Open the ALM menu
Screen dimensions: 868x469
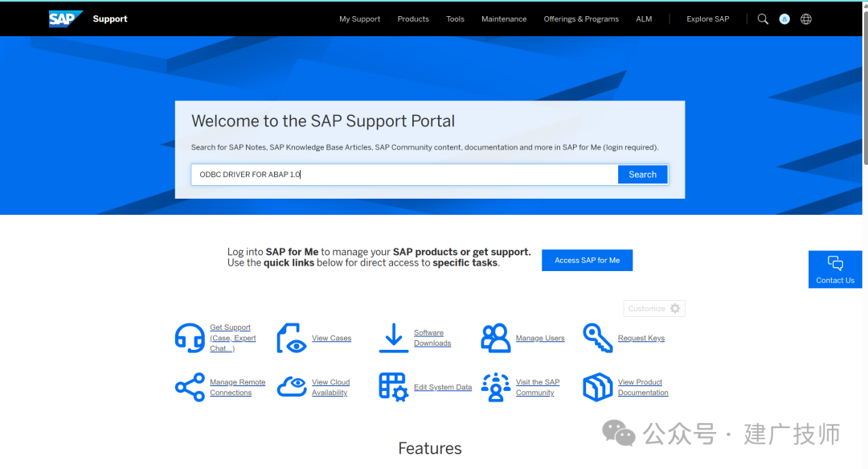point(644,19)
